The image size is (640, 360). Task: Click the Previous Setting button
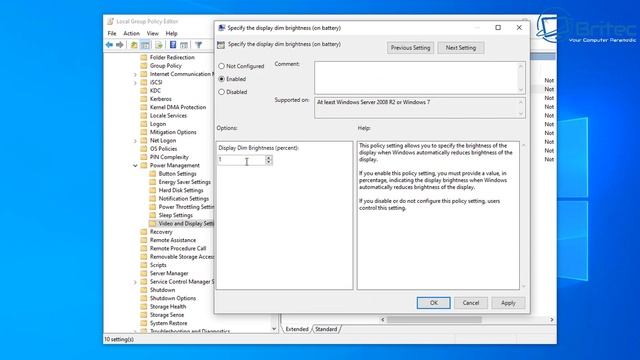point(410,48)
